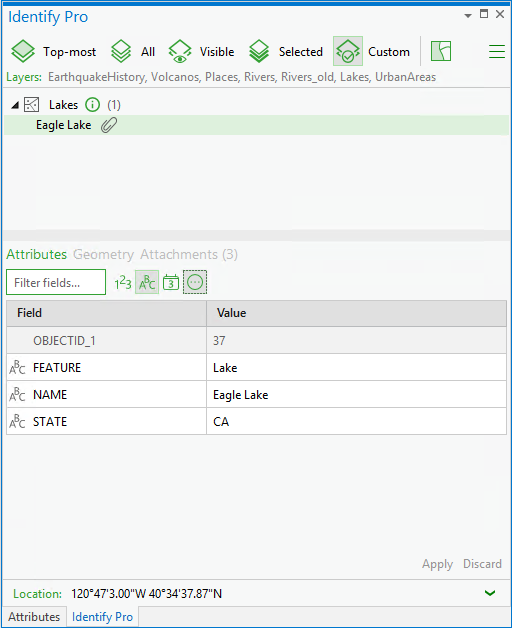512x628 pixels.
Task: Toggle date fields filter
Action: pos(171,282)
